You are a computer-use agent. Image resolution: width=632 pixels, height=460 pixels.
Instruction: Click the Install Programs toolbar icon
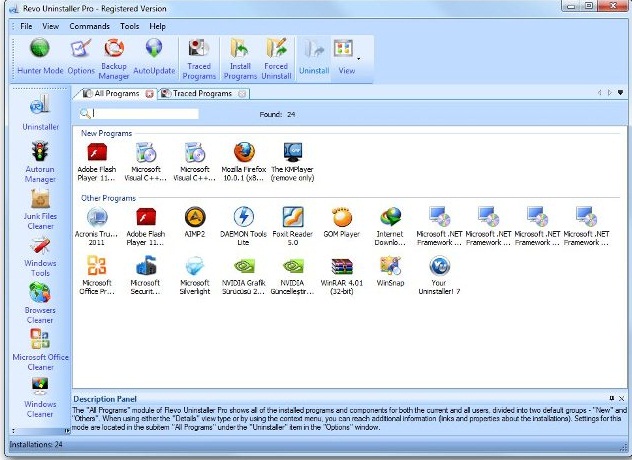[240, 59]
